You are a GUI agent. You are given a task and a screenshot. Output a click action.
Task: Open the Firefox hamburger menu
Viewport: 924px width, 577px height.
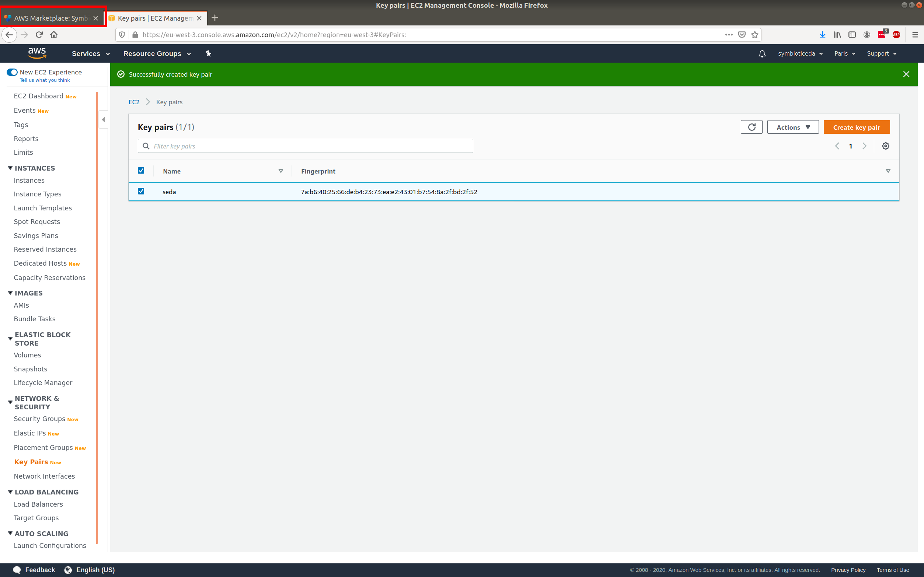tap(915, 35)
